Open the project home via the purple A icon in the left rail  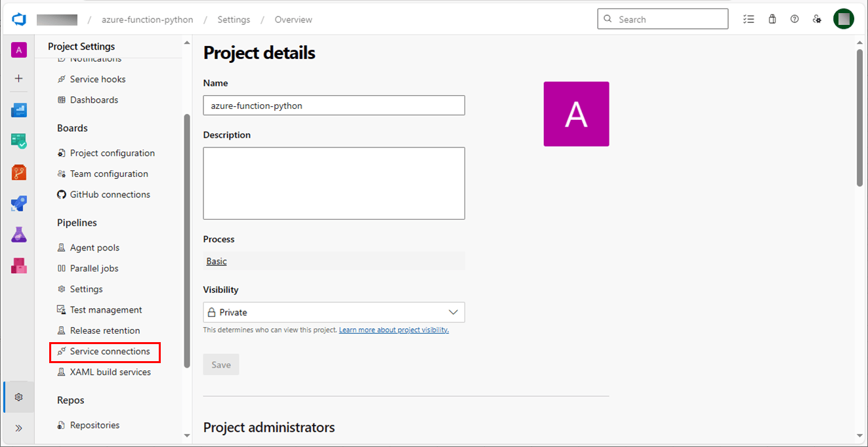pos(18,50)
